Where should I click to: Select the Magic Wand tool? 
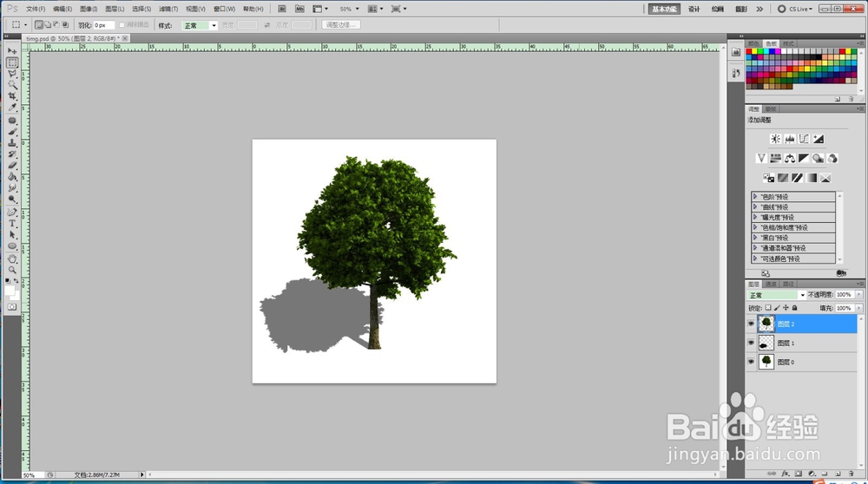(12, 85)
